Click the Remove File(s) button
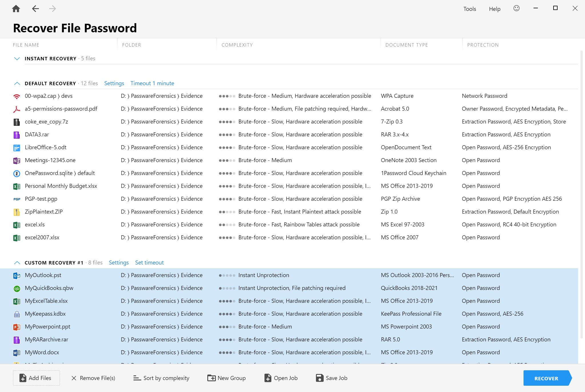585x392 pixels. (x=93, y=378)
